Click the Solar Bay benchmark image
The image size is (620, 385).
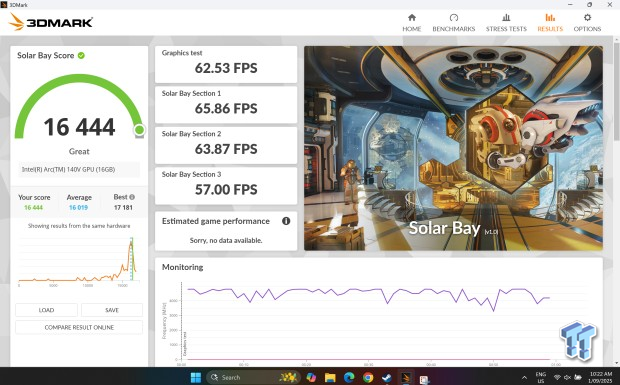tap(453, 148)
